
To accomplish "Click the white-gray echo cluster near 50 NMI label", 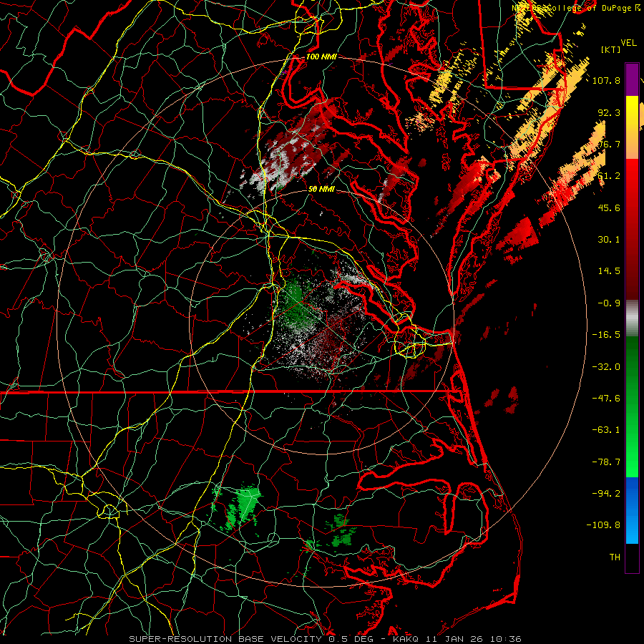I will tap(277, 165).
